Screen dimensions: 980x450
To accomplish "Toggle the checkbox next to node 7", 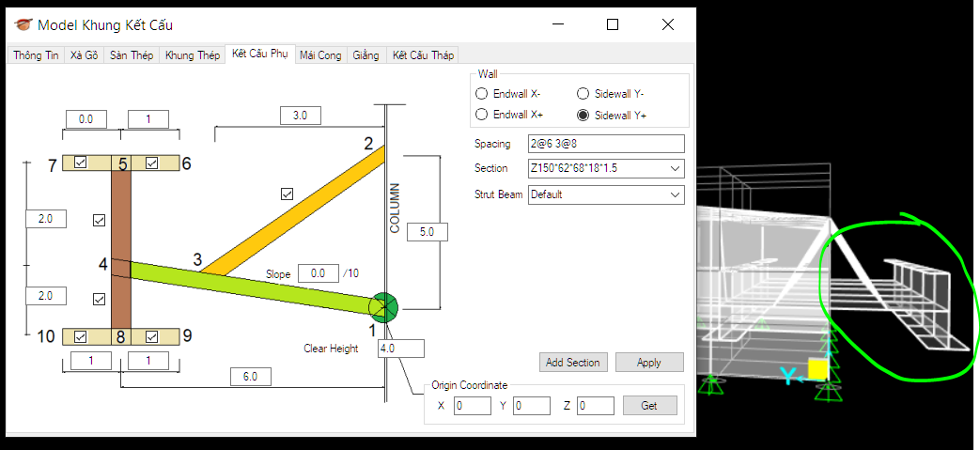I will point(81,163).
